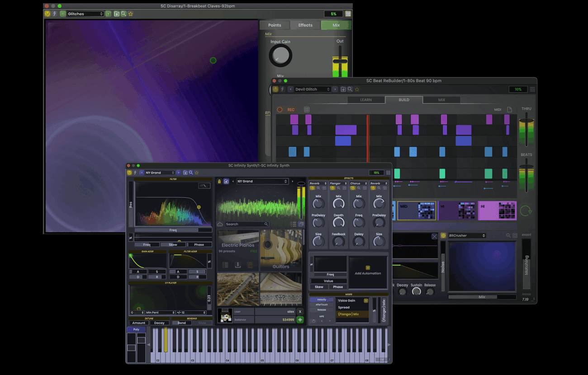Click the list icon on Electric Pianos card
This screenshot has height=375, width=588.
225,265
